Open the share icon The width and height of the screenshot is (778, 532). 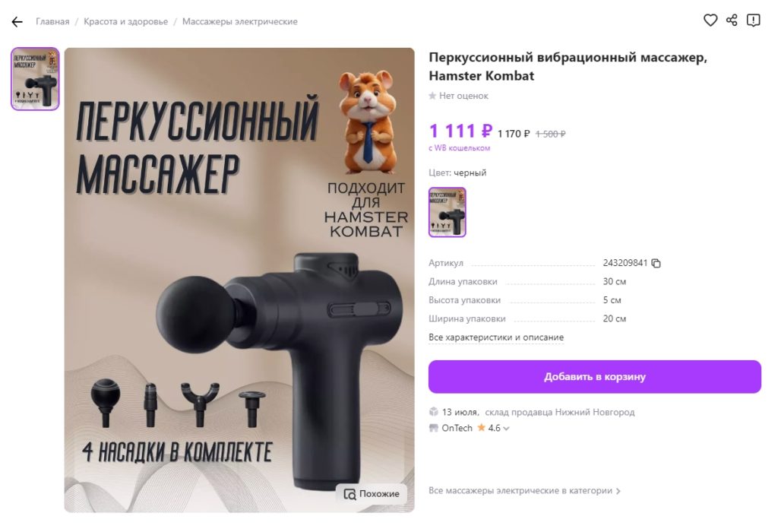[x=732, y=21]
